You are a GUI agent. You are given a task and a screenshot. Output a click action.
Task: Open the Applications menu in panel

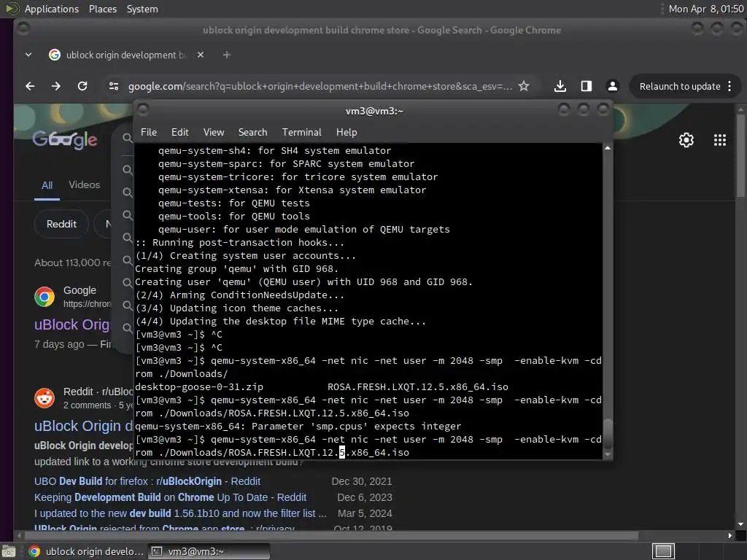point(52,9)
